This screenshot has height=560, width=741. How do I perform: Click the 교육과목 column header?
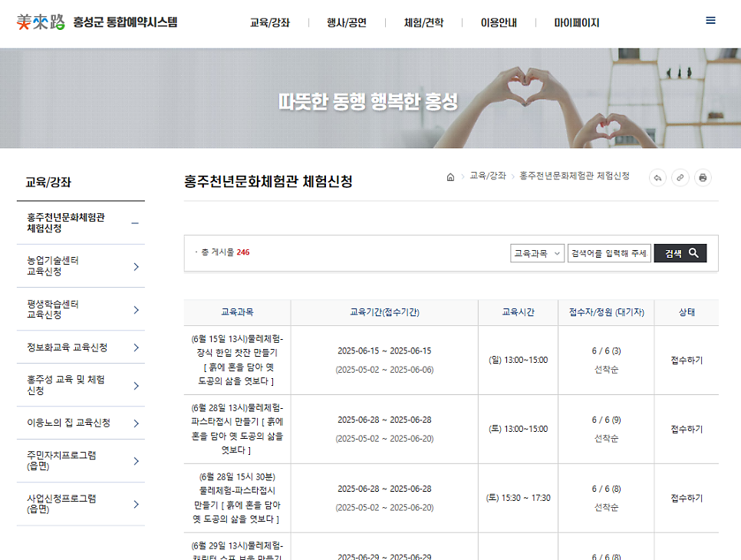237,312
